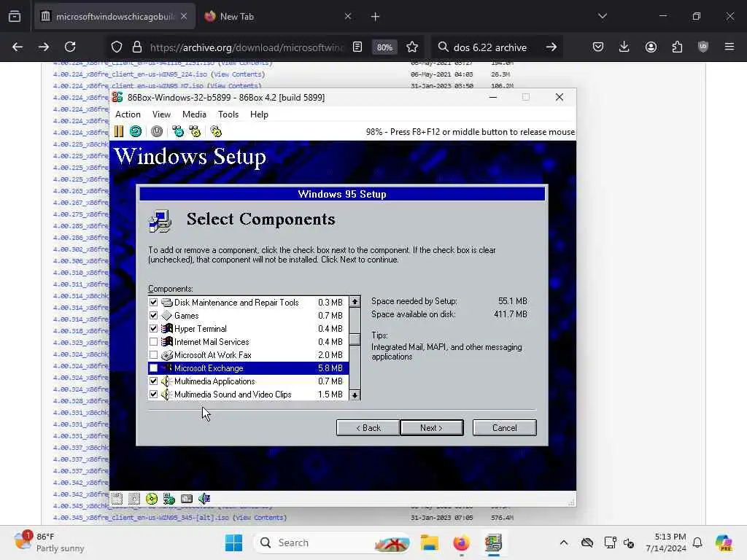Click the padlock site information icon
The width and height of the screenshot is (747, 560).
137,47
